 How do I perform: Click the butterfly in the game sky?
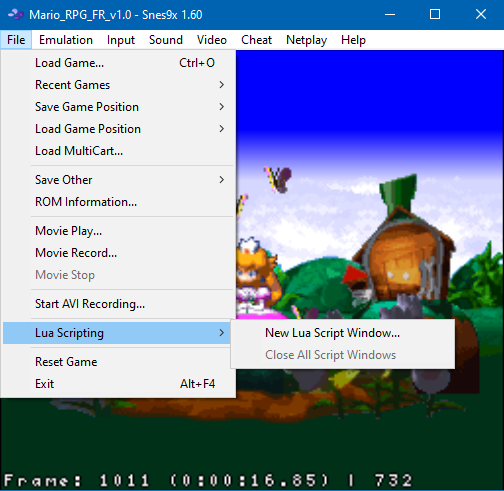click(278, 179)
